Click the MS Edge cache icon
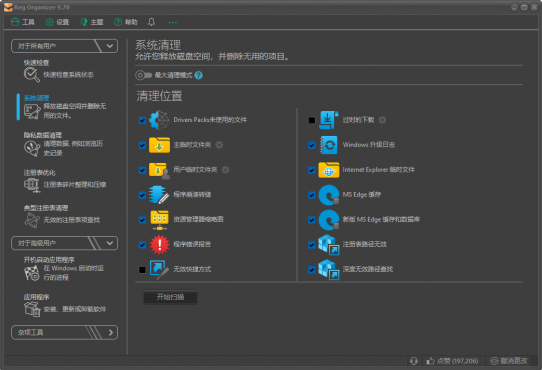 click(x=329, y=195)
